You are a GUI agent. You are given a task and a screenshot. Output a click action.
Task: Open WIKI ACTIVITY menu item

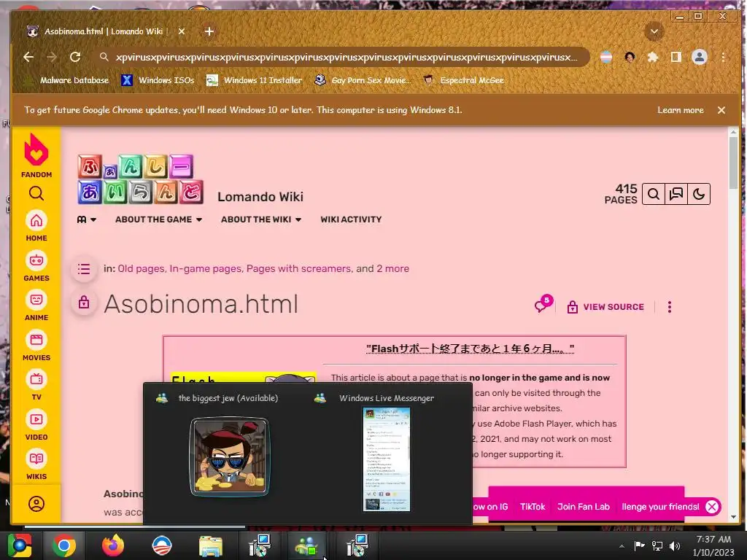(x=351, y=219)
